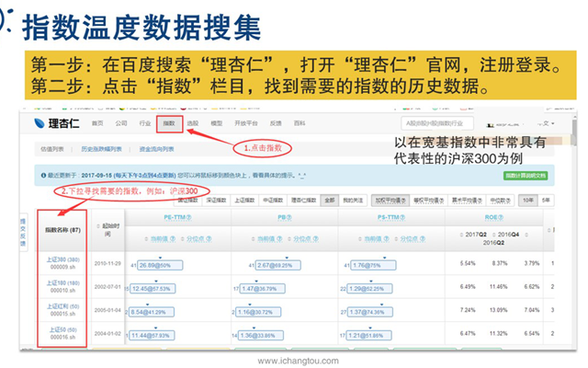Filter the list to 全部 indexes
The image size is (588, 368).
[x=330, y=201]
